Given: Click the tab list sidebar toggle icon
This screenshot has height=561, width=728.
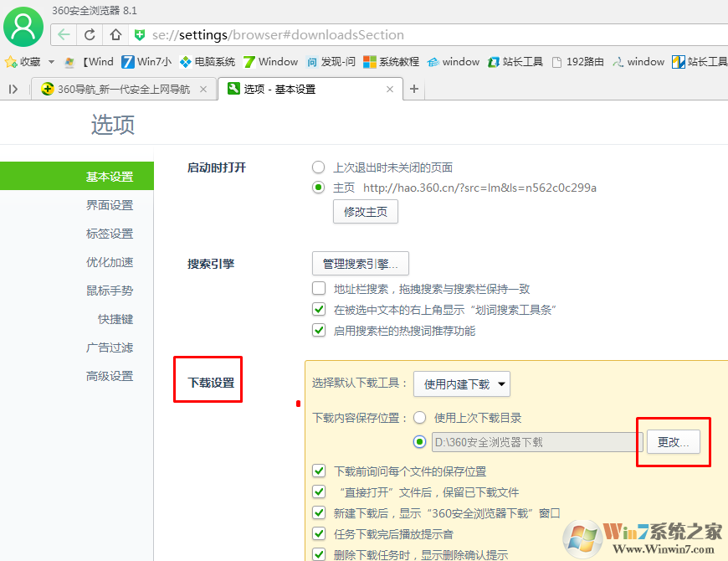Looking at the screenshot, I should click(x=13, y=90).
